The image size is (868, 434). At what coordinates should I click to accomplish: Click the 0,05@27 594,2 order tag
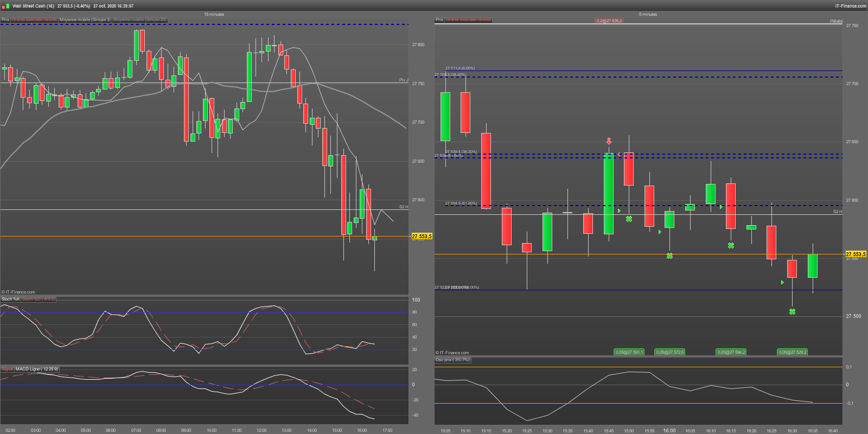pos(731,352)
